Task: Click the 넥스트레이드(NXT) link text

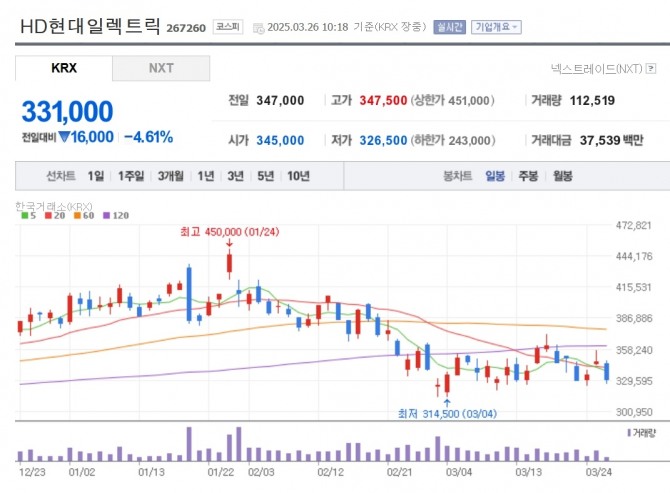Action: [x=597, y=68]
